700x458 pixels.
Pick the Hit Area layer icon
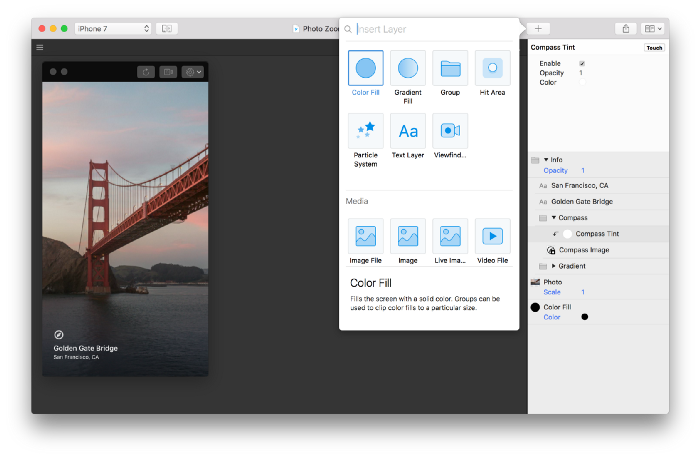492,68
